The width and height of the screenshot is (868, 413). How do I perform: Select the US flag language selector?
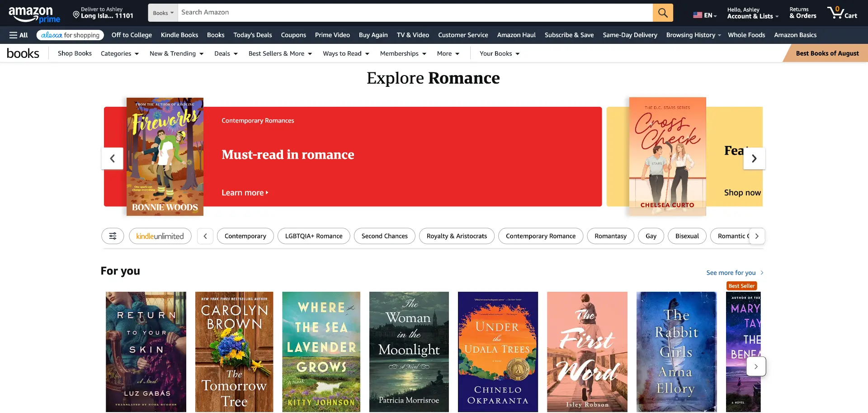pyautogui.click(x=704, y=15)
